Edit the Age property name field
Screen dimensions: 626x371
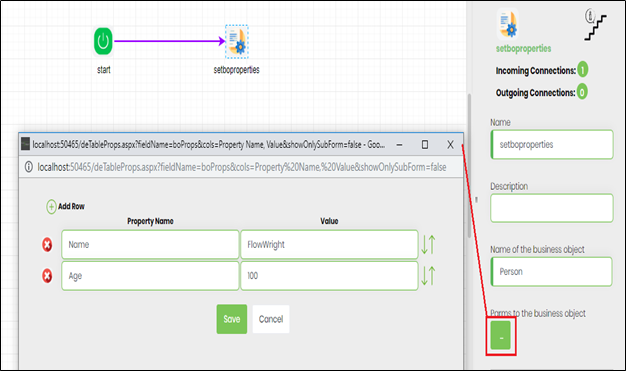(150, 276)
